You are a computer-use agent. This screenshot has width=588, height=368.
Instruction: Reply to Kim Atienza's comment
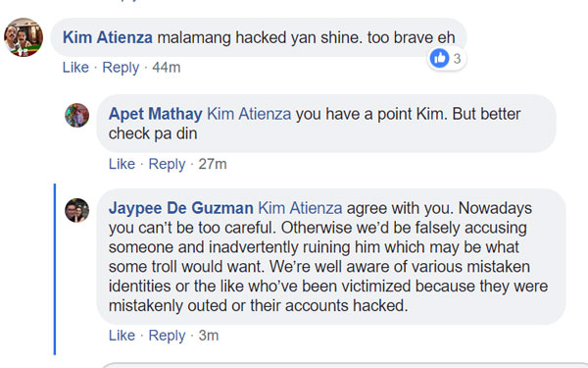(x=121, y=68)
